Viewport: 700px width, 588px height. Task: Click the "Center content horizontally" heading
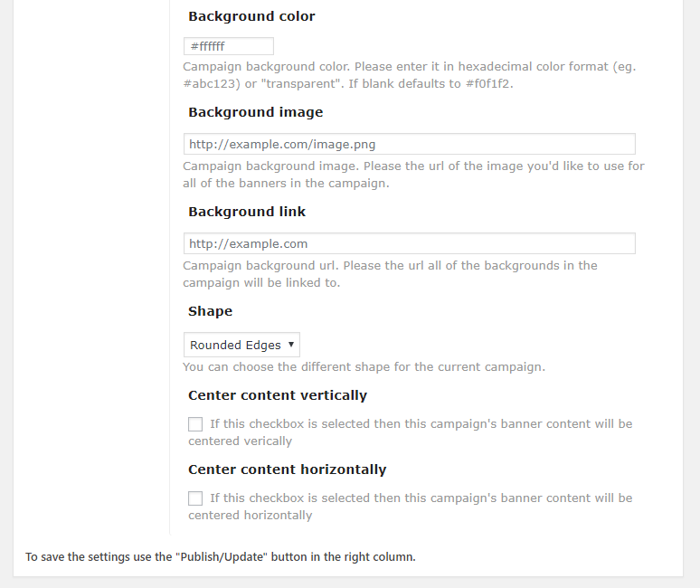(287, 469)
